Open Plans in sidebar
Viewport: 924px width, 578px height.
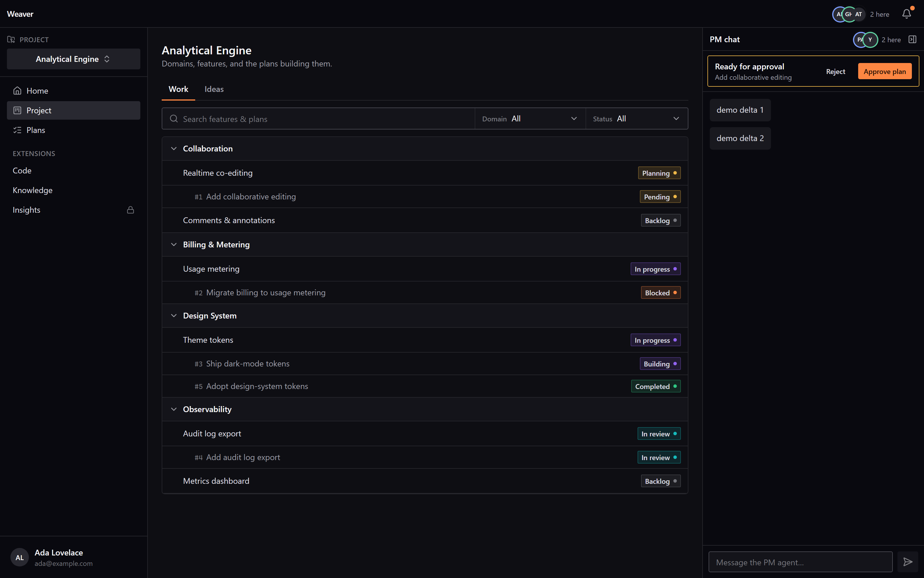(x=73, y=130)
